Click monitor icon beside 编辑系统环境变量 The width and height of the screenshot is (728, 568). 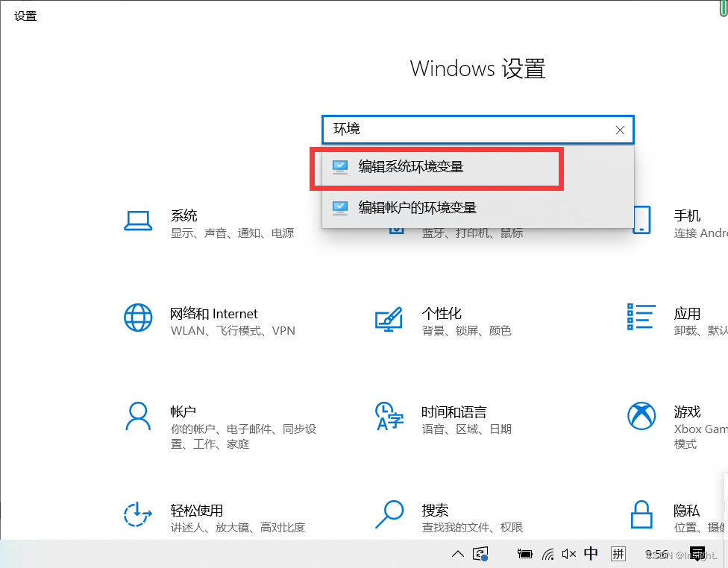tap(340, 167)
